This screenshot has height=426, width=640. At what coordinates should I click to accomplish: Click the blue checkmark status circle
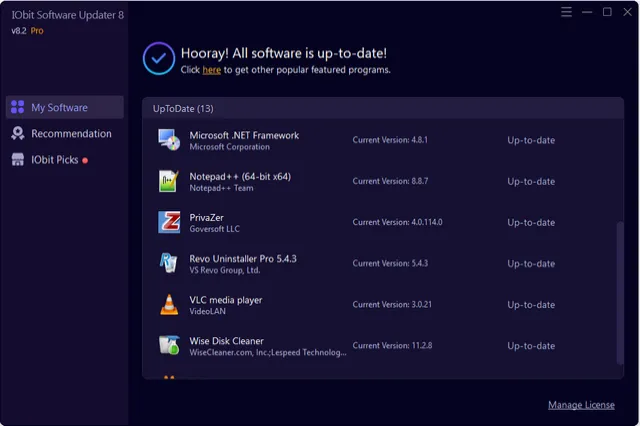point(159,59)
